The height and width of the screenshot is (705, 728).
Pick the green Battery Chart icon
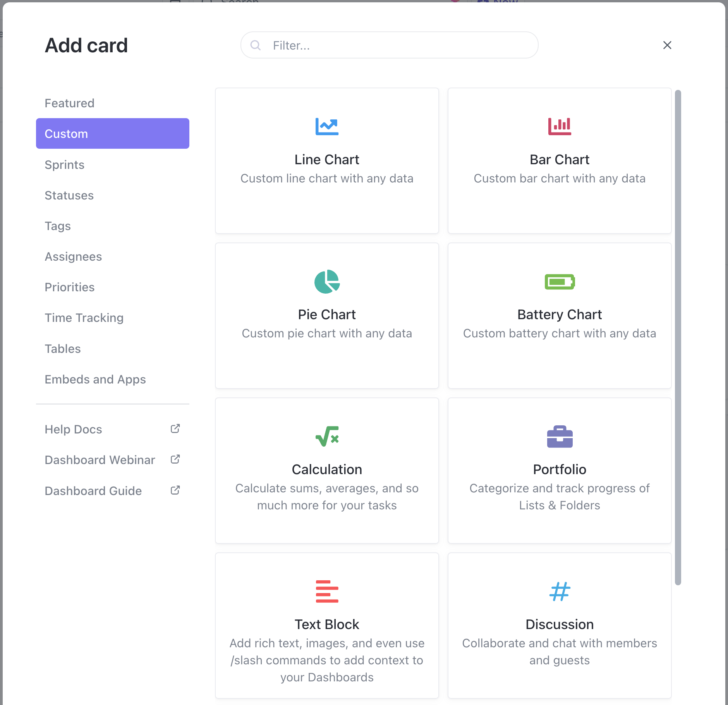click(560, 282)
